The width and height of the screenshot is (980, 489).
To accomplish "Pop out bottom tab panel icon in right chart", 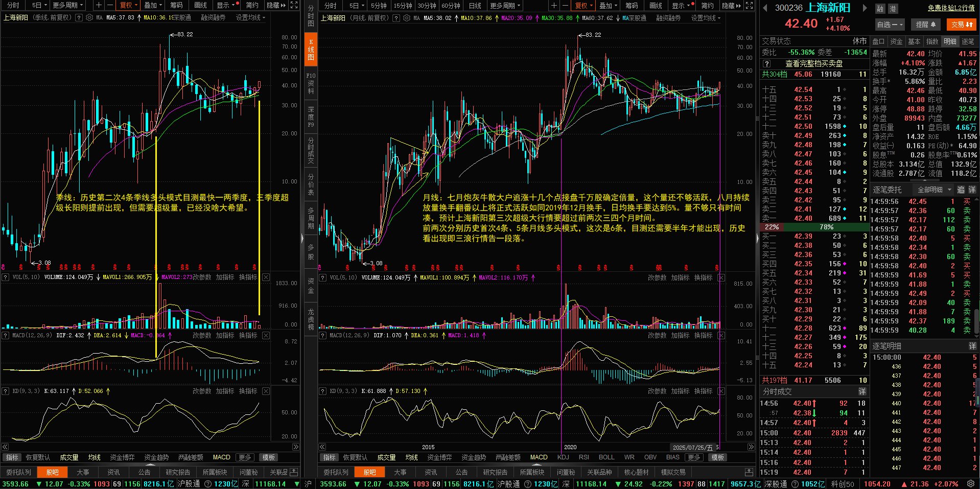I will pos(749,472).
